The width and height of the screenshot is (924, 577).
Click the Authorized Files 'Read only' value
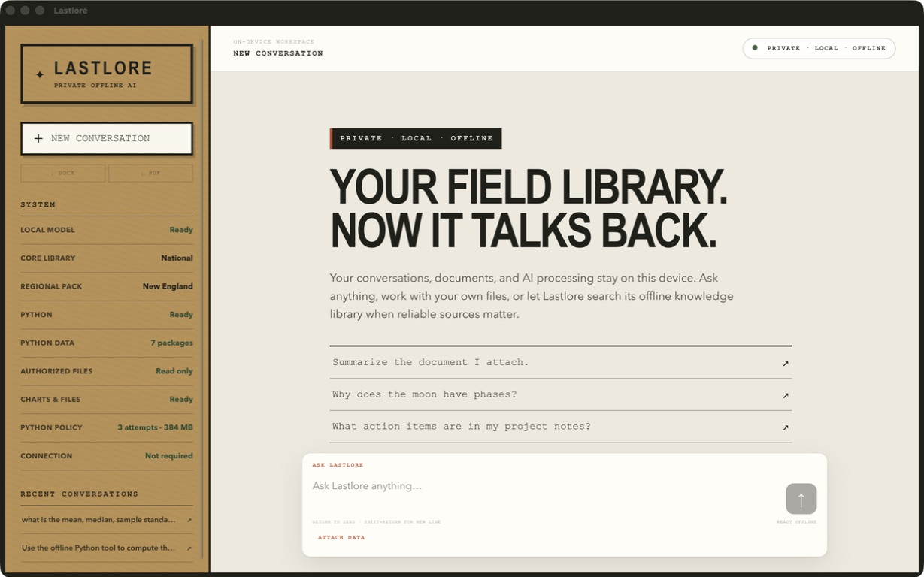click(x=174, y=371)
